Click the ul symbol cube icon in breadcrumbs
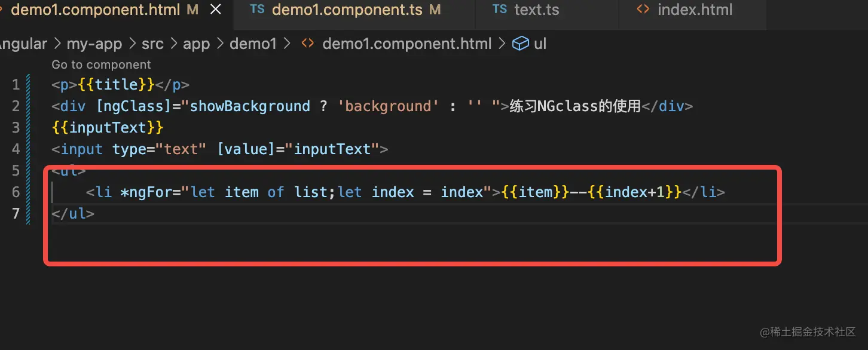 (x=521, y=44)
